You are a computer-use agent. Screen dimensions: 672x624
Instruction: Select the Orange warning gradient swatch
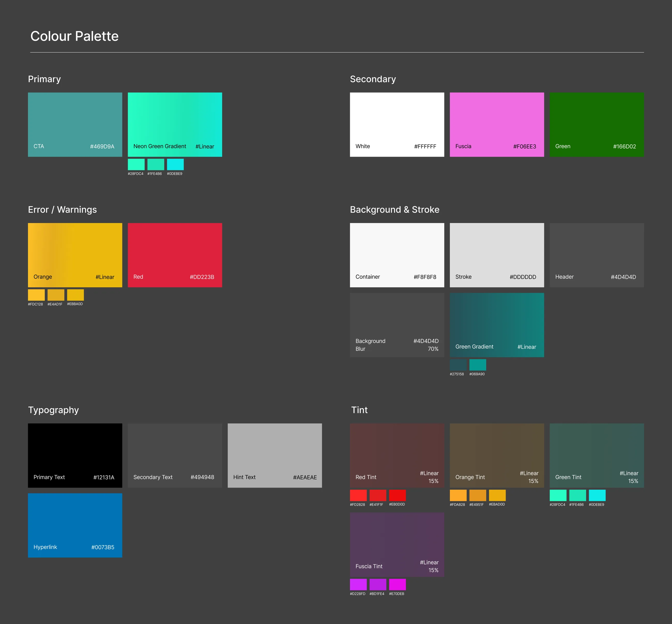tap(75, 255)
